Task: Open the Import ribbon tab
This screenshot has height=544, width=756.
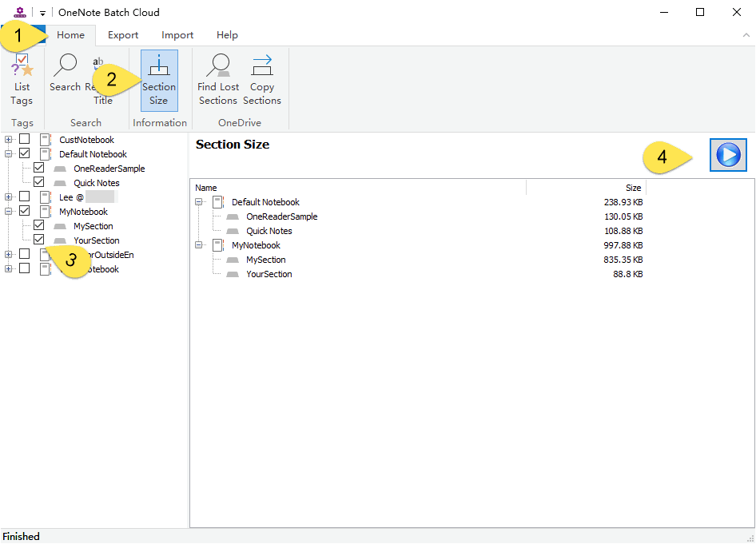Action: click(177, 35)
